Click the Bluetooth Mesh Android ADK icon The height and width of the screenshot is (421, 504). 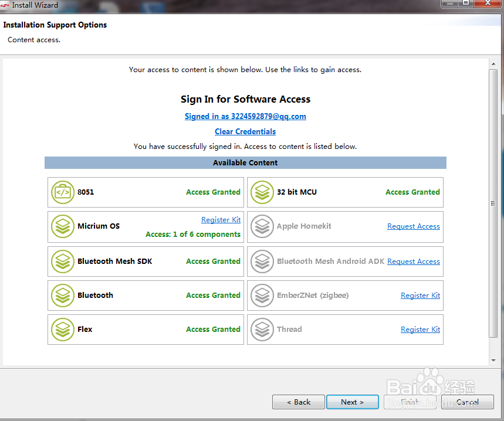click(x=262, y=262)
